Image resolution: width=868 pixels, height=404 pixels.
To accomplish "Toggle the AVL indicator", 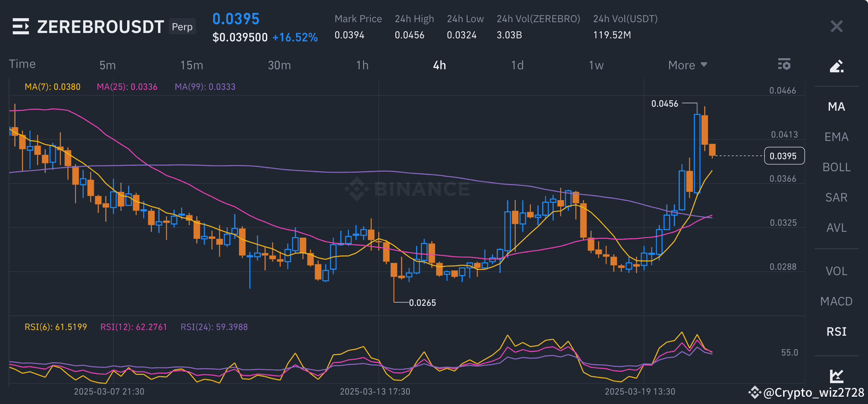I will 836,228.
